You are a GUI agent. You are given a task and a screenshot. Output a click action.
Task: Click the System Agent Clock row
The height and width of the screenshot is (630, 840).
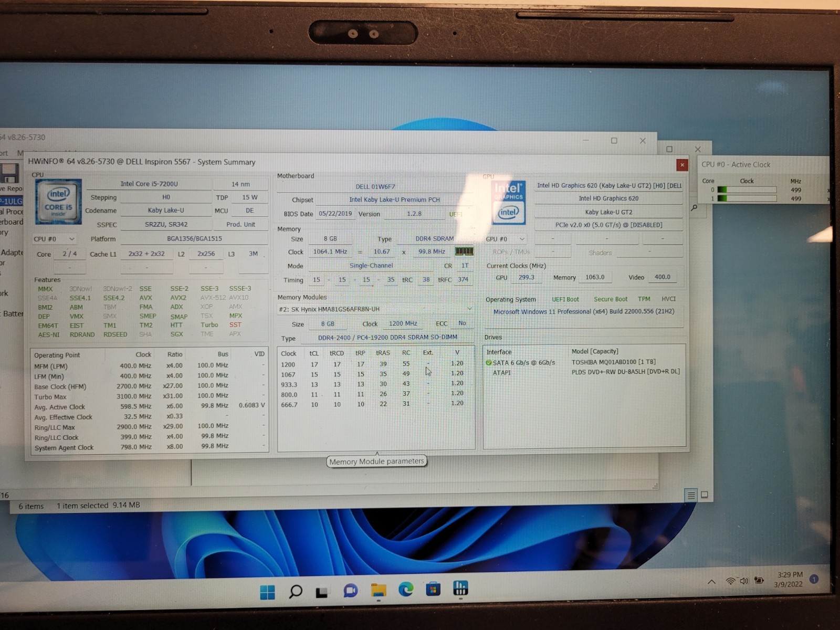coord(150,447)
